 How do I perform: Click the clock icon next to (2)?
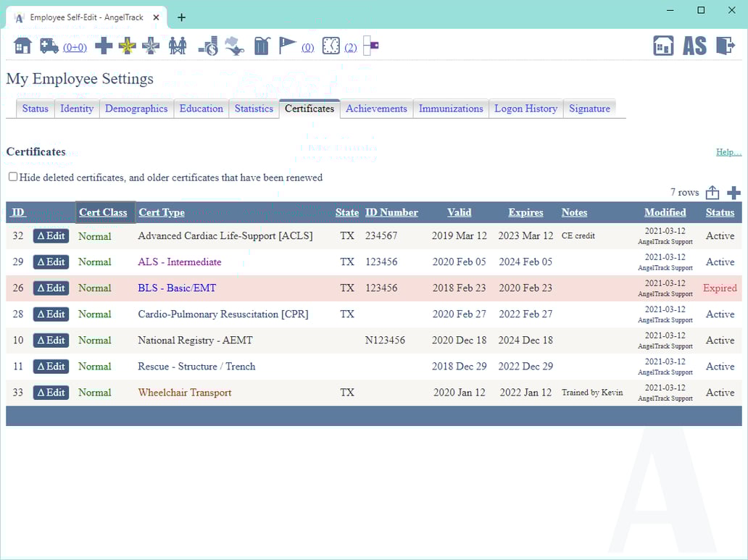click(x=331, y=45)
